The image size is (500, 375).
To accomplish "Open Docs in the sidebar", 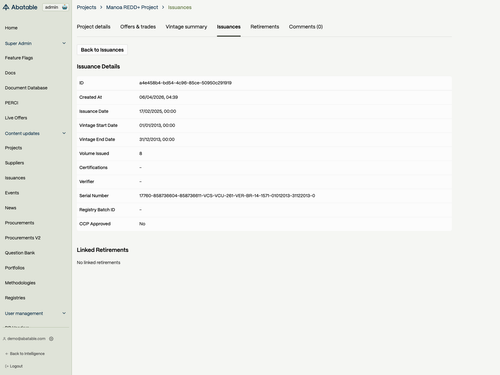I will coord(10,73).
